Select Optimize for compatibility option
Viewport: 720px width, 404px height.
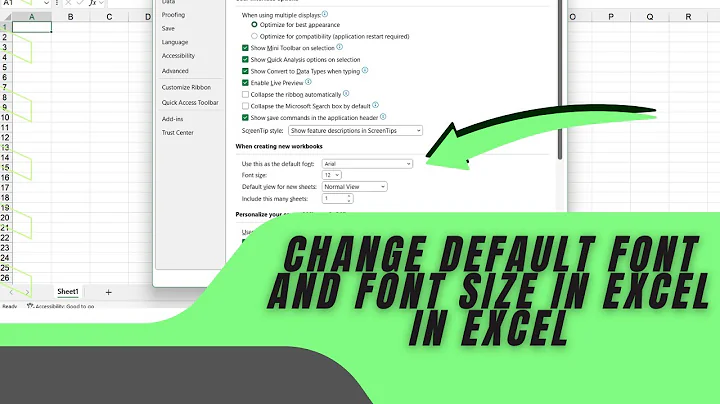pos(254,36)
